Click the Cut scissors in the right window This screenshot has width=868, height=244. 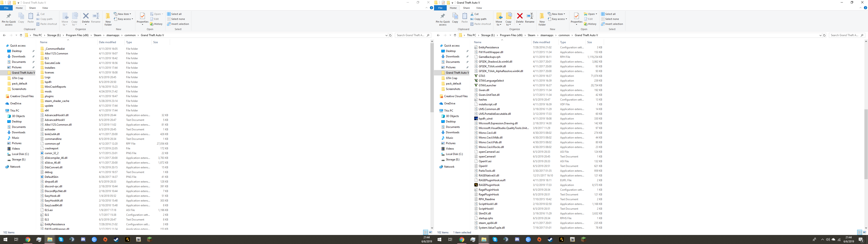[472, 14]
